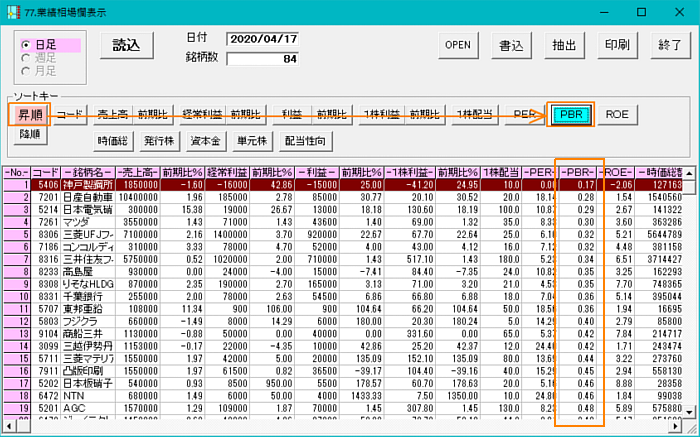Click the 銘柄名 column header
700x437 pixels.
pyautogui.click(x=88, y=172)
